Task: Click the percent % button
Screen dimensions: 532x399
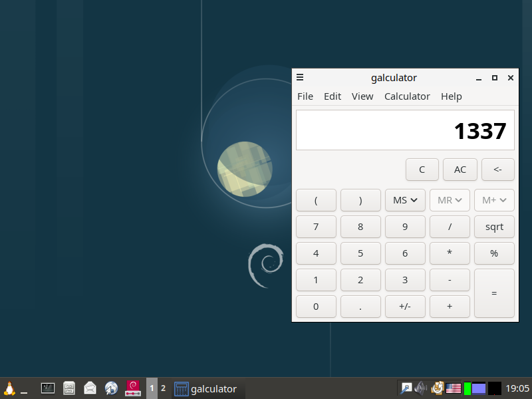Action: tap(494, 253)
